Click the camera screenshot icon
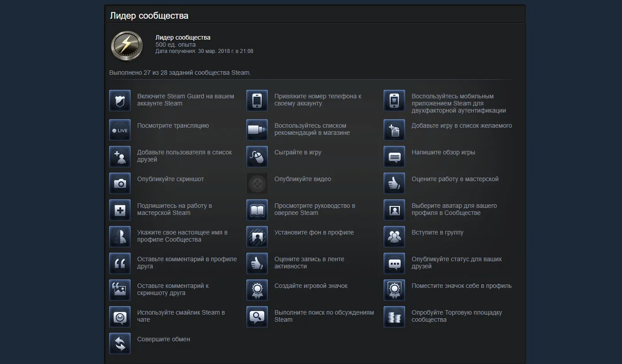 click(x=120, y=183)
